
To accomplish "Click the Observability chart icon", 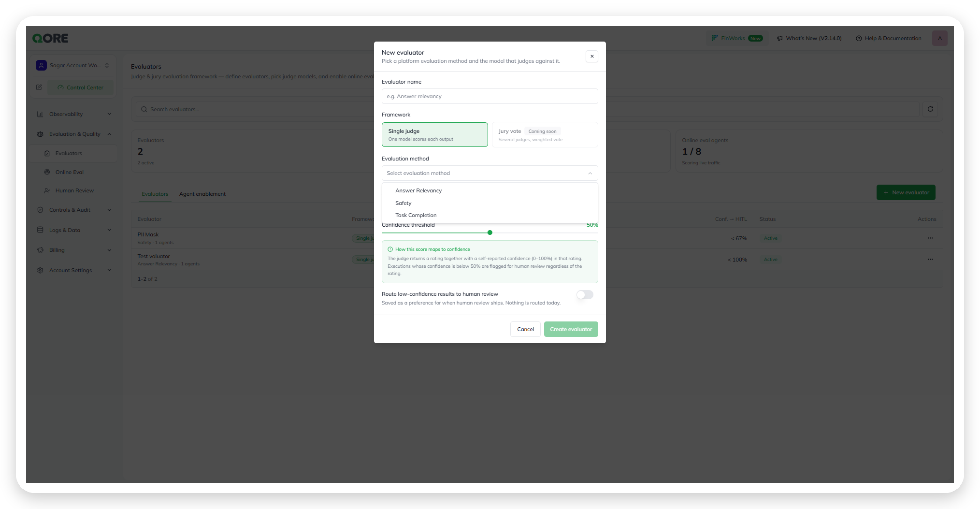I will point(40,114).
